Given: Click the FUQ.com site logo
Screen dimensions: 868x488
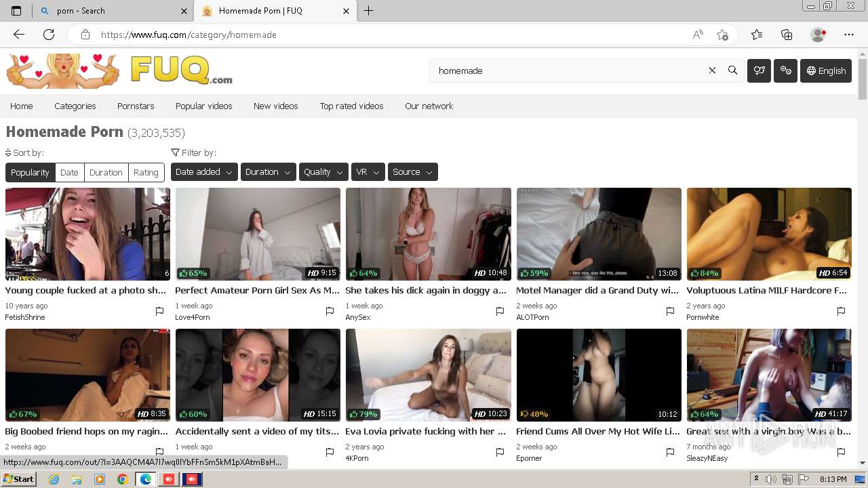Looking at the screenshot, I should tap(119, 71).
